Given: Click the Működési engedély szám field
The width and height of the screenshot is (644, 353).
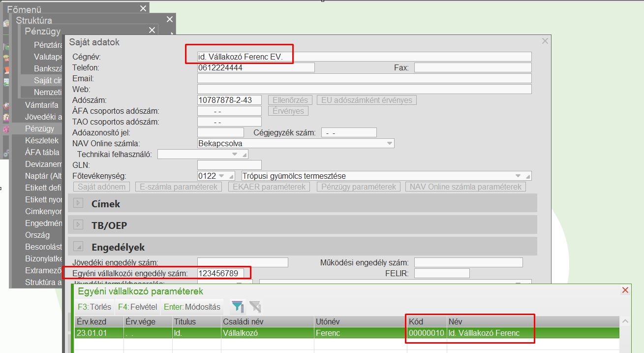Looking at the screenshot, I should coord(468,262).
